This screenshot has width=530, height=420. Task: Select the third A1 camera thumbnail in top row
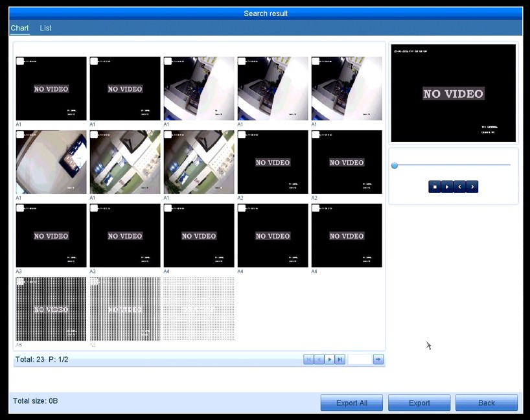click(198, 88)
